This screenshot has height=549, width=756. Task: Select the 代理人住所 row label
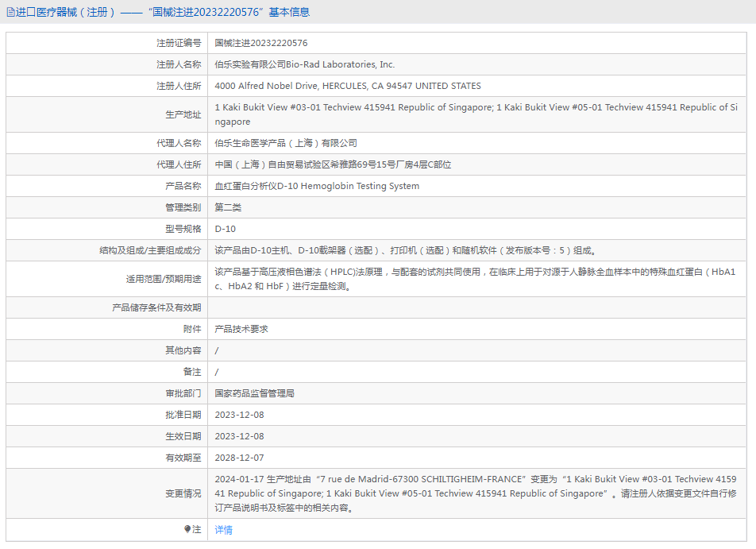click(179, 164)
